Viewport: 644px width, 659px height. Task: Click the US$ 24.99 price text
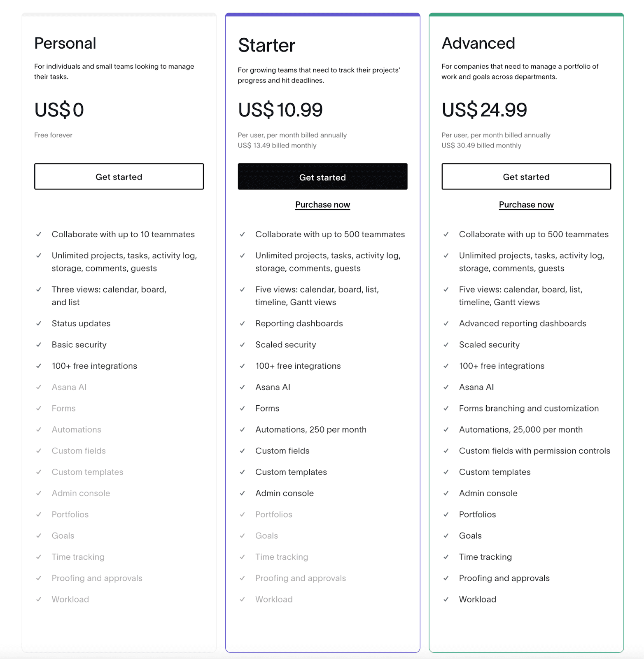tap(484, 110)
